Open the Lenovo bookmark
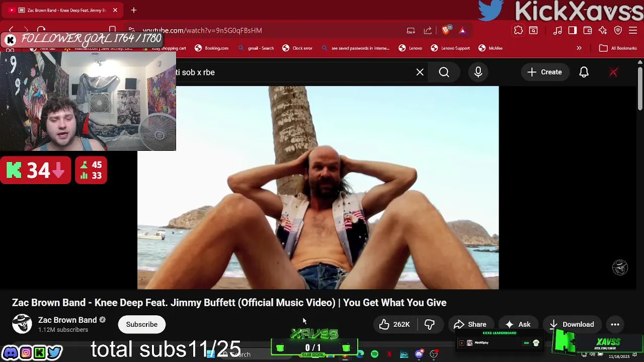The height and width of the screenshot is (362, 644). click(411, 48)
